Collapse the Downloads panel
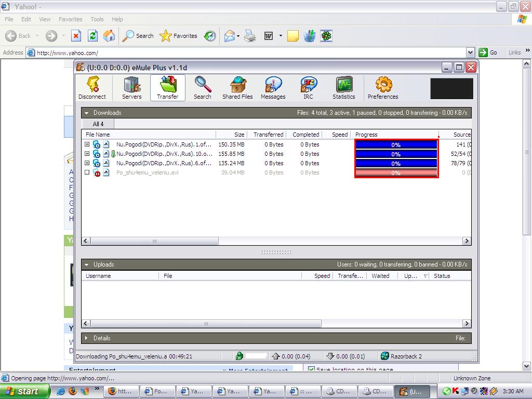 pos(87,113)
